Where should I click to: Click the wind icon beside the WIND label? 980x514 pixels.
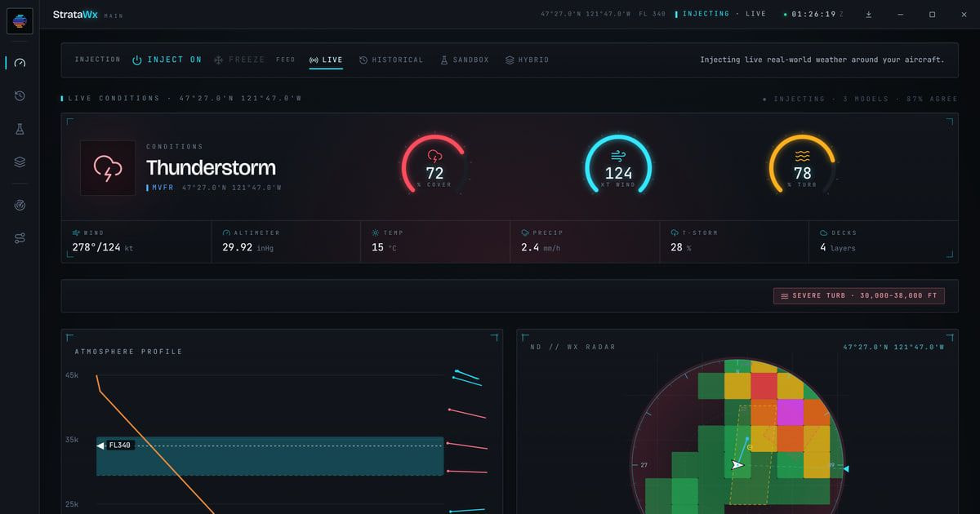[x=76, y=233]
